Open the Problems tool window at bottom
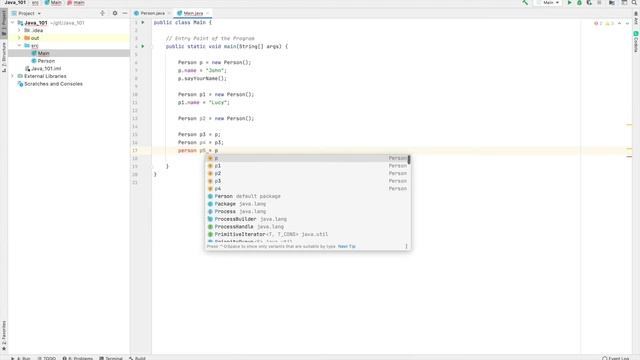Viewport: 640px width, 360px height. coord(78,358)
